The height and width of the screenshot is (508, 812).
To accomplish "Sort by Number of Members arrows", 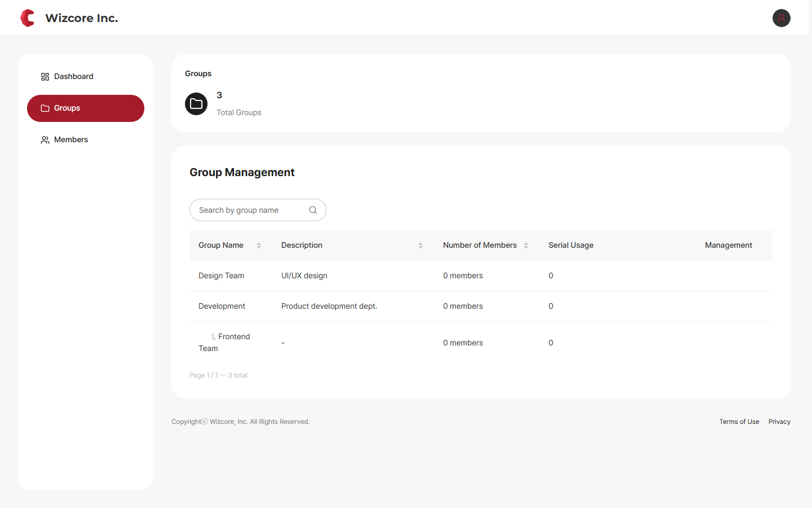I will point(526,246).
